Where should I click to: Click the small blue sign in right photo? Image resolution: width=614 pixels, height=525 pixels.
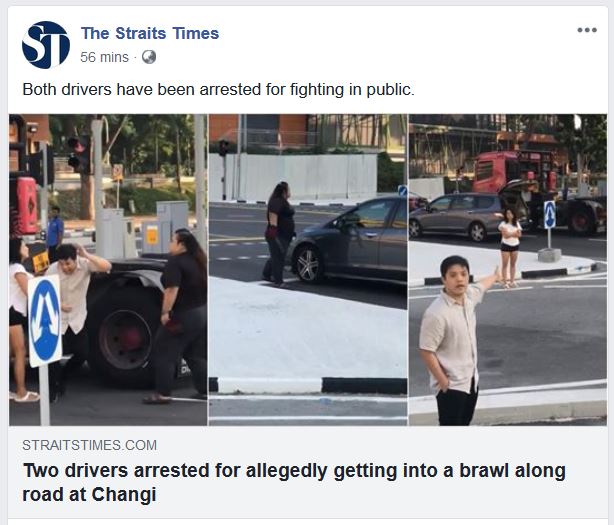click(x=549, y=215)
